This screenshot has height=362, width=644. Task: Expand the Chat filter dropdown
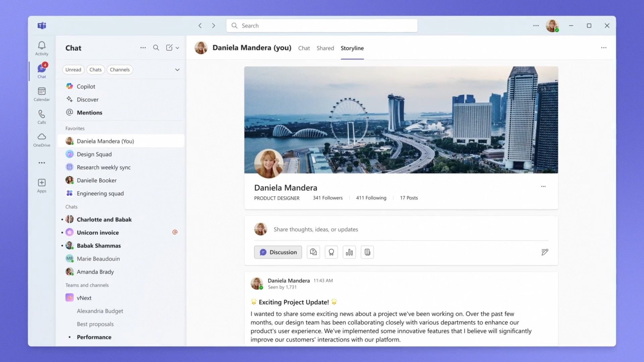[177, 69]
